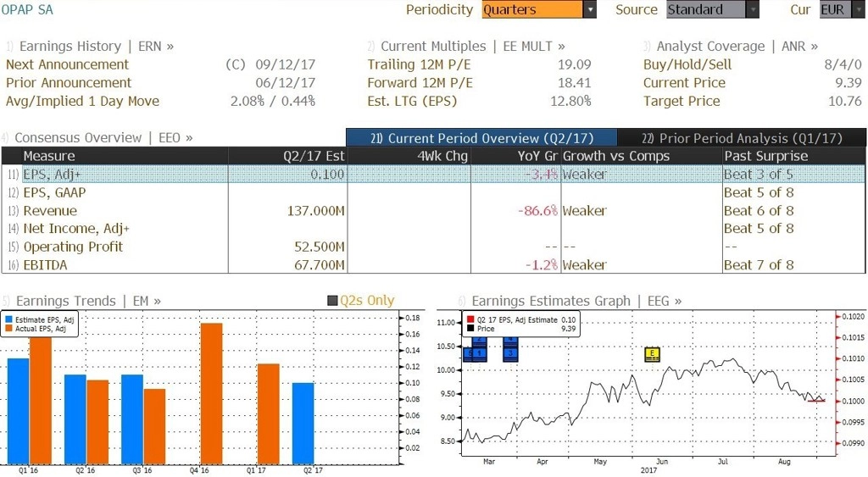Click Avg/Implied 1 Day Move value
The image size is (868, 477).
[x=273, y=102]
